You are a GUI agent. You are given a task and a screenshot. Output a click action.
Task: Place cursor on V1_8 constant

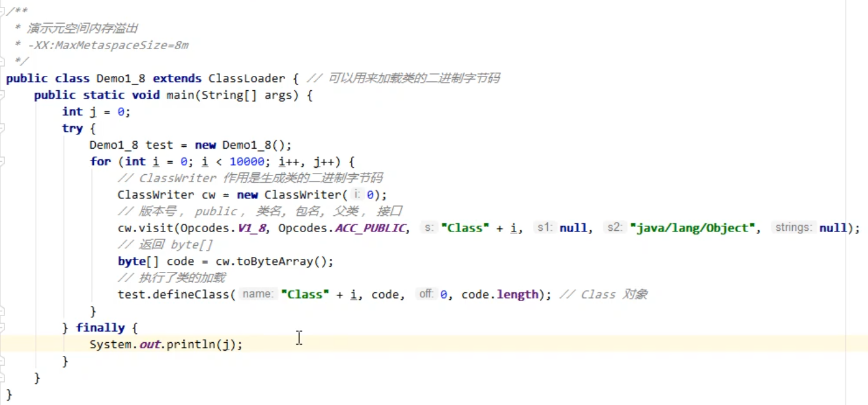coord(252,228)
